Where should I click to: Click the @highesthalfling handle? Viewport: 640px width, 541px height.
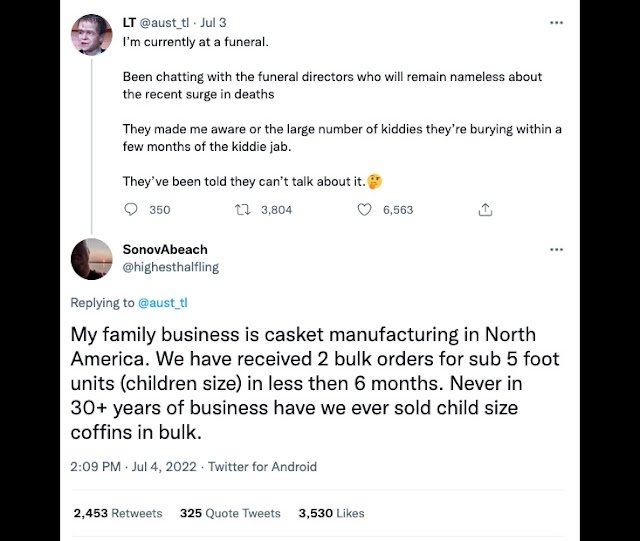click(x=170, y=267)
